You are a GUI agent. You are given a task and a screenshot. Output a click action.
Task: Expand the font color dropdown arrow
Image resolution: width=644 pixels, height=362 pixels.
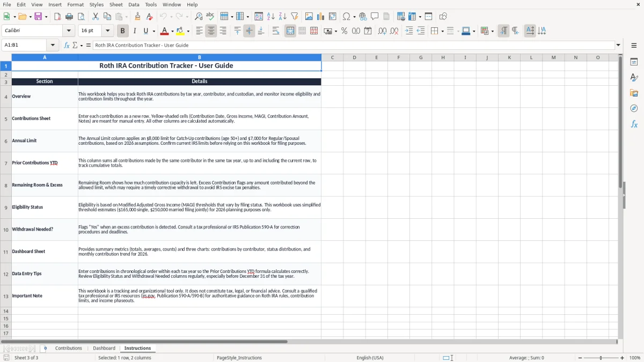(172, 31)
